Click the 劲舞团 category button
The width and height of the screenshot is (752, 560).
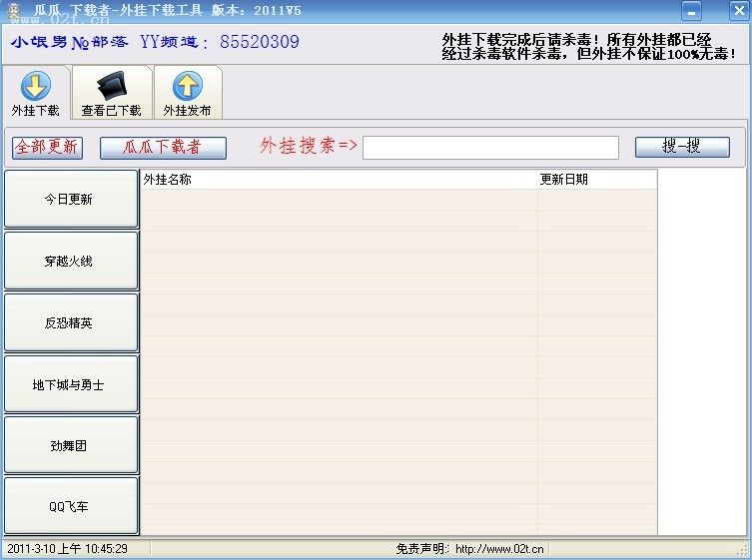click(x=71, y=446)
